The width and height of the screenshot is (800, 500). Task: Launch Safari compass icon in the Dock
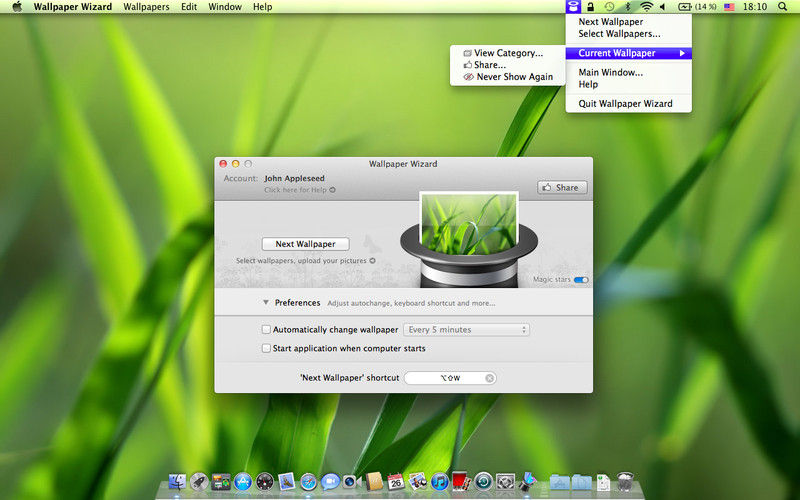309,481
